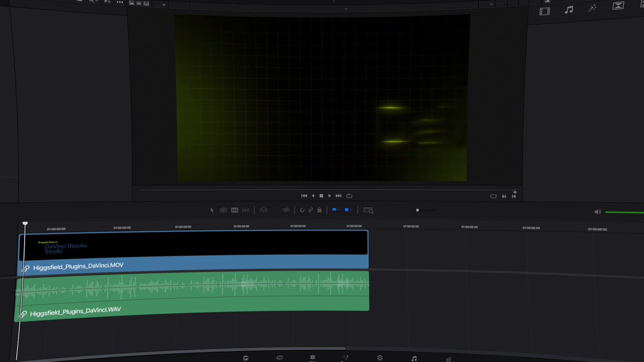Open the Transition inspector icon
Image resolution: width=644 pixels, height=362 pixels.
point(618,6)
